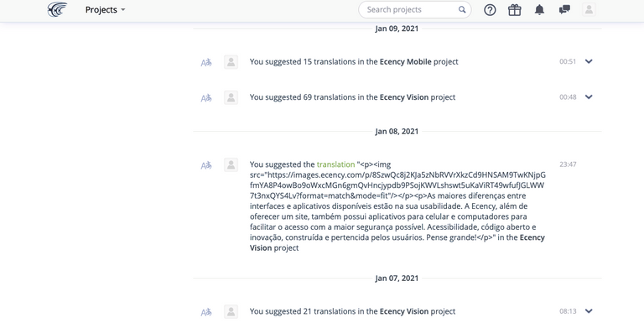This screenshot has height=323, width=644.
Task: Click the Crowdin logo in the header
Action: tap(57, 9)
